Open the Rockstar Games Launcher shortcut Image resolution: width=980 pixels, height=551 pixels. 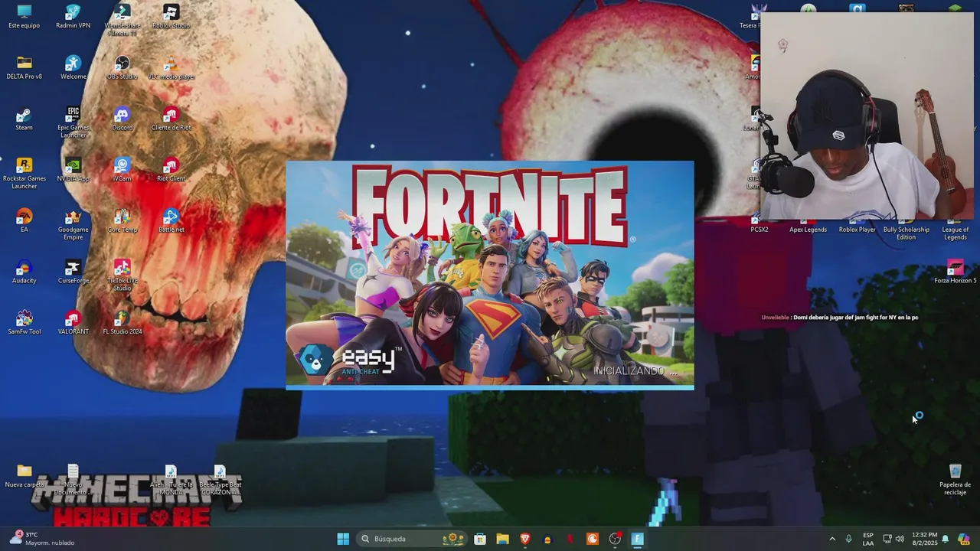click(x=24, y=173)
